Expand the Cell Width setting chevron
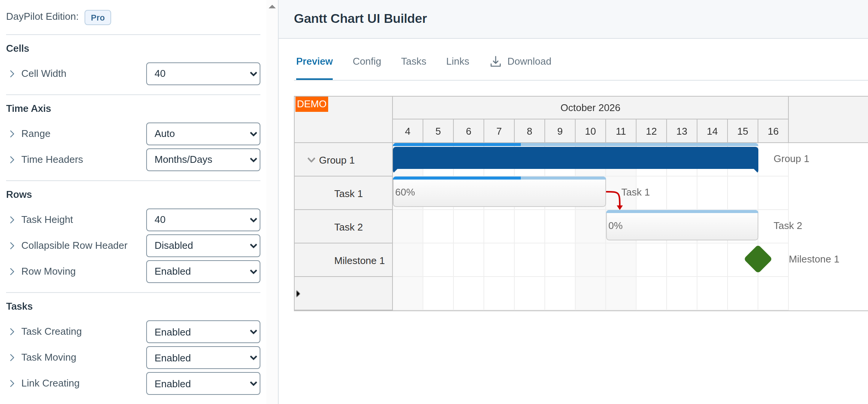Image resolution: width=868 pixels, height=404 pixels. pyautogui.click(x=12, y=74)
